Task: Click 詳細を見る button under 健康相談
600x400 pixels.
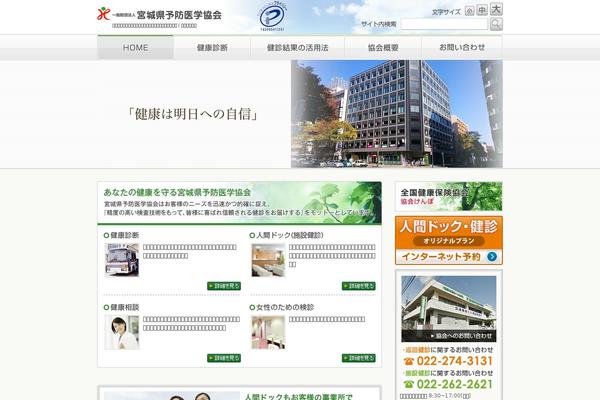Action: tap(224, 358)
